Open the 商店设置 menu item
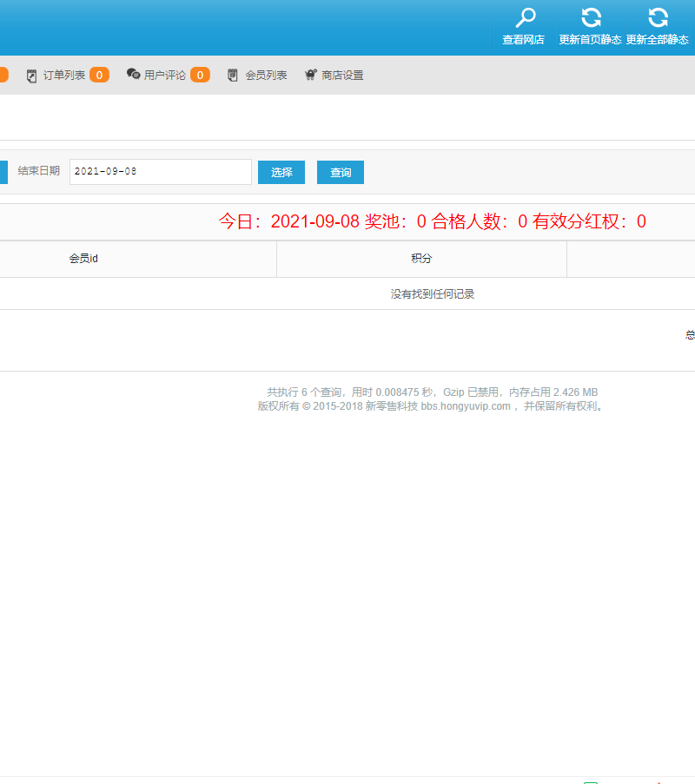 (x=342, y=76)
